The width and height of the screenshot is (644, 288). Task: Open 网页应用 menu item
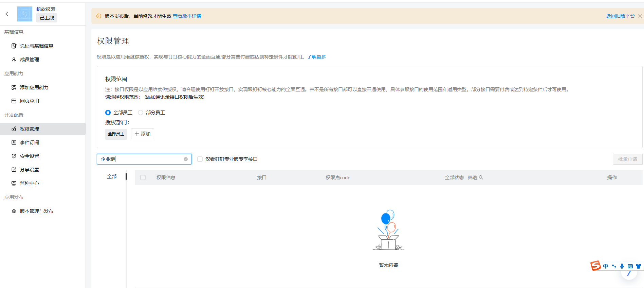(x=43, y=101)
